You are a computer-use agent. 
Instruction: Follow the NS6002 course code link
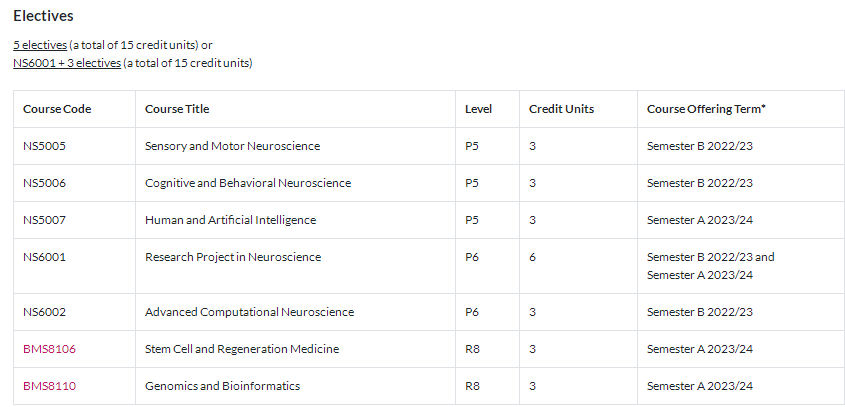(x=44, y=312)
